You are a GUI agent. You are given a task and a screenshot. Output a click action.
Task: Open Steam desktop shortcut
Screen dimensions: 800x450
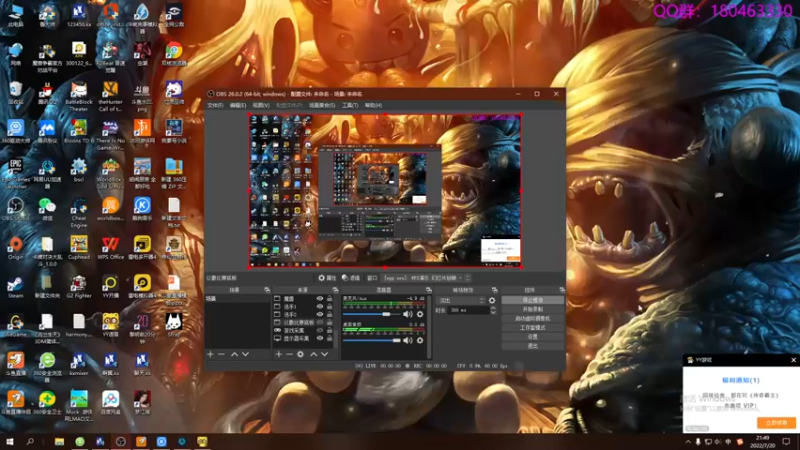click(15, 287)
